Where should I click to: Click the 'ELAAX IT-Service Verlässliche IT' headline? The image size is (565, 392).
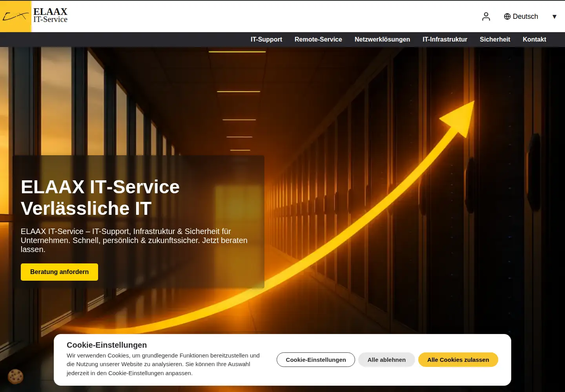point(100,198)
